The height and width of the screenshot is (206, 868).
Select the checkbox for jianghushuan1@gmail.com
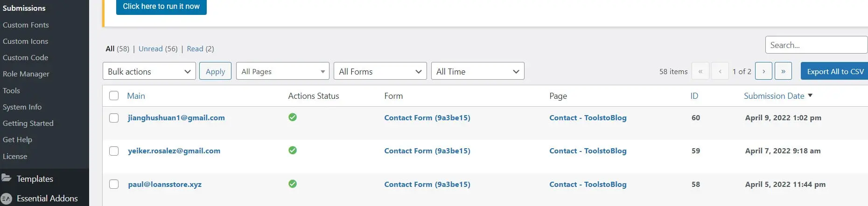114,118
